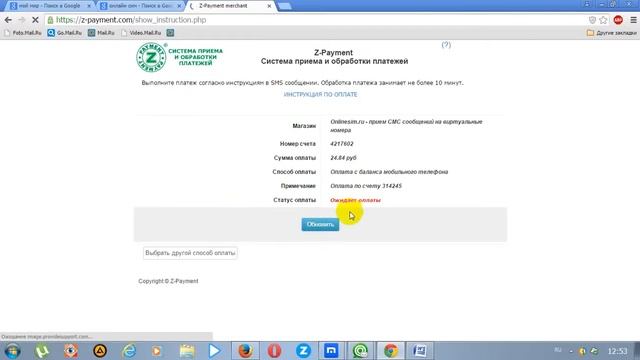Click Выбрать другой способ оплаты button
Image resolution: width=640 pixels, height=360 pixels.
tap(190, 253)
